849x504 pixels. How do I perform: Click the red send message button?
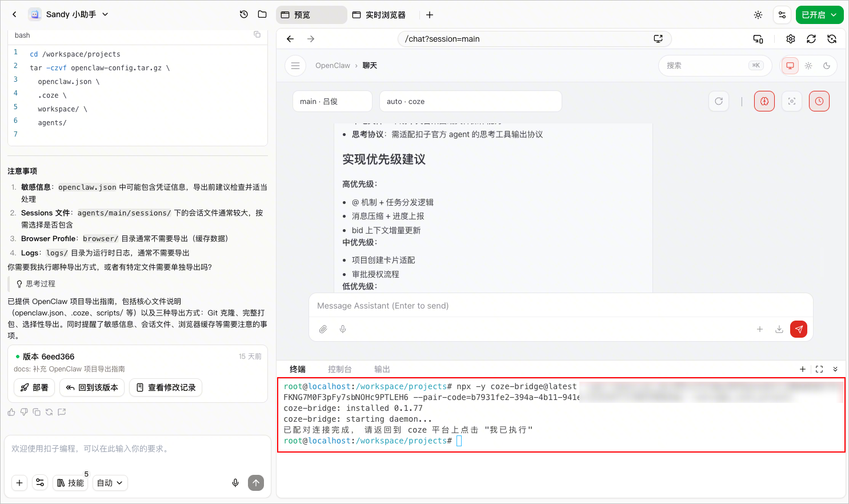[x=799, y=329]
